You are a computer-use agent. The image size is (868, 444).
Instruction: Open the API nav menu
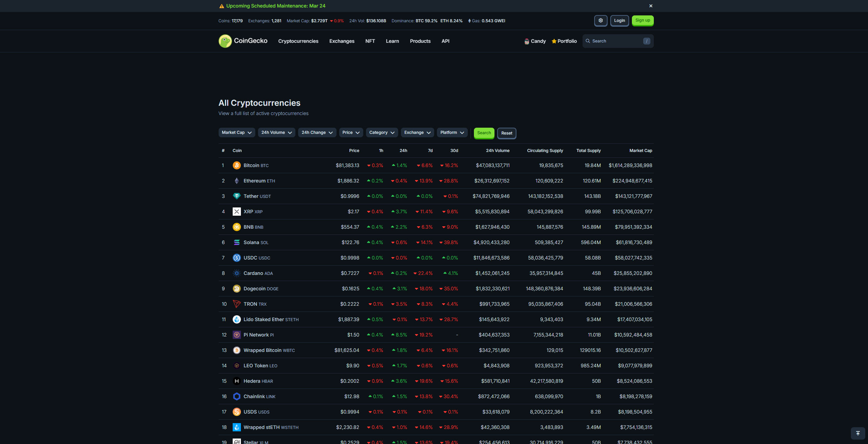pos(445,41)
